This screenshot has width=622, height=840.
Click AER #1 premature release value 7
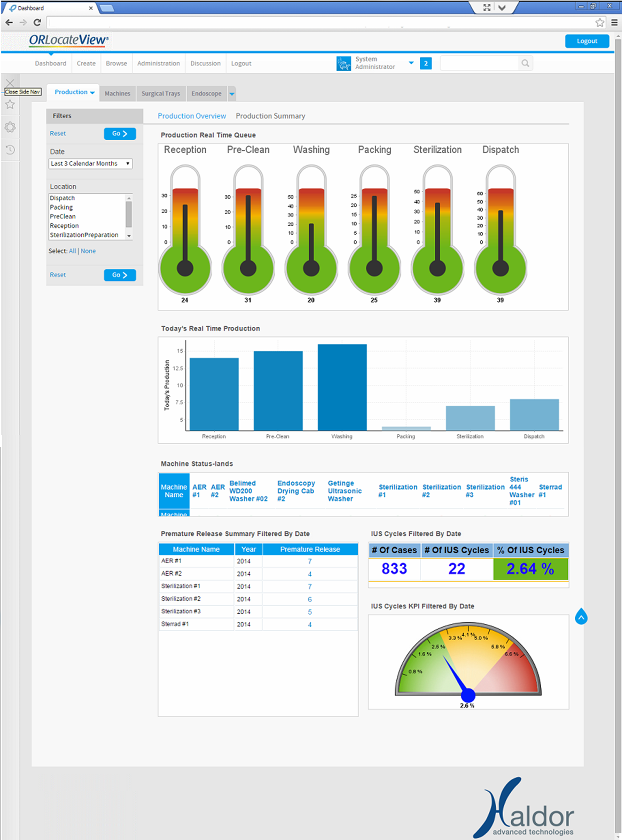click(x=310, y=561)
